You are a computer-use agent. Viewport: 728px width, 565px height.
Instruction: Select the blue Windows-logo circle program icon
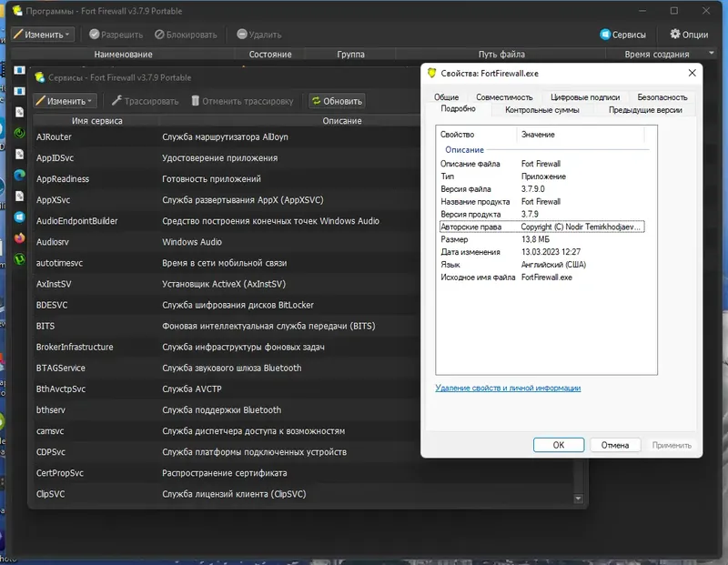[19, 217]
